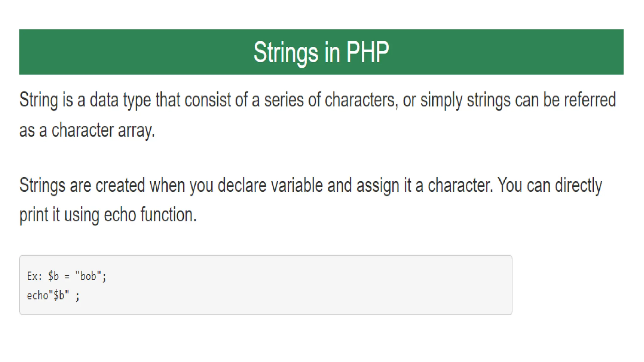644x362 pixels.
Task: Click the "Ex:" label in code box
Action: pyautogui.click(x=34, y=276)
